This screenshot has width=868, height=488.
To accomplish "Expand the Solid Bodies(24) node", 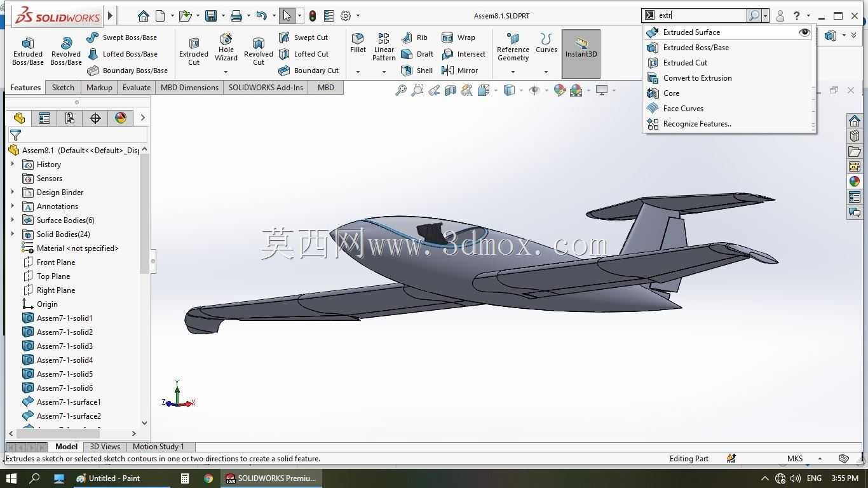I will tap(12, 234).
